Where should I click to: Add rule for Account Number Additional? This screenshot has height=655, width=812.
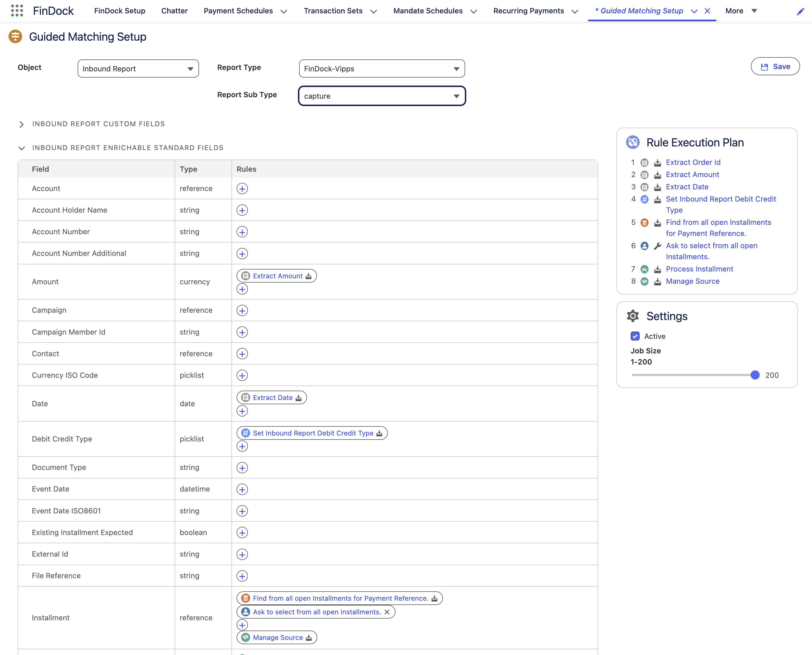pos(242,254)
